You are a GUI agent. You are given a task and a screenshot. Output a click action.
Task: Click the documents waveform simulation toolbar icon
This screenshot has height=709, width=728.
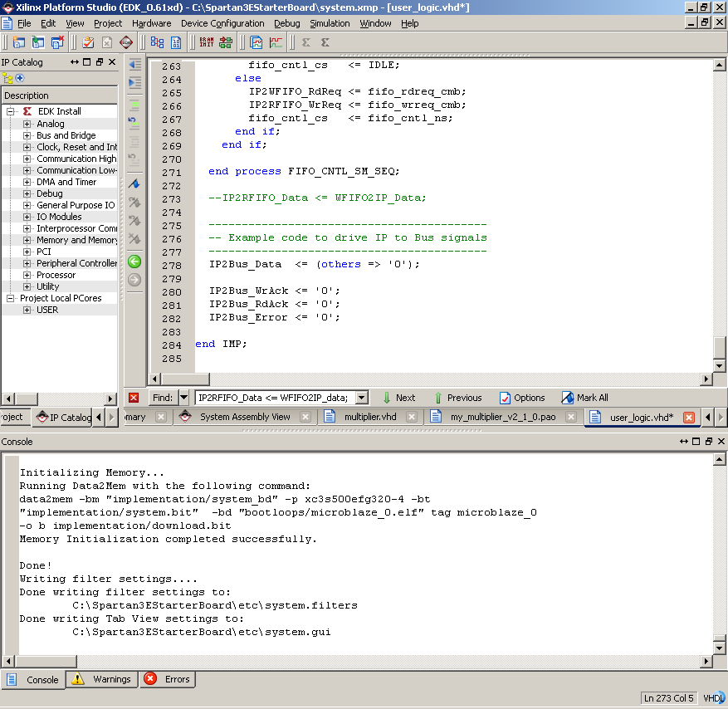(257, 42)
